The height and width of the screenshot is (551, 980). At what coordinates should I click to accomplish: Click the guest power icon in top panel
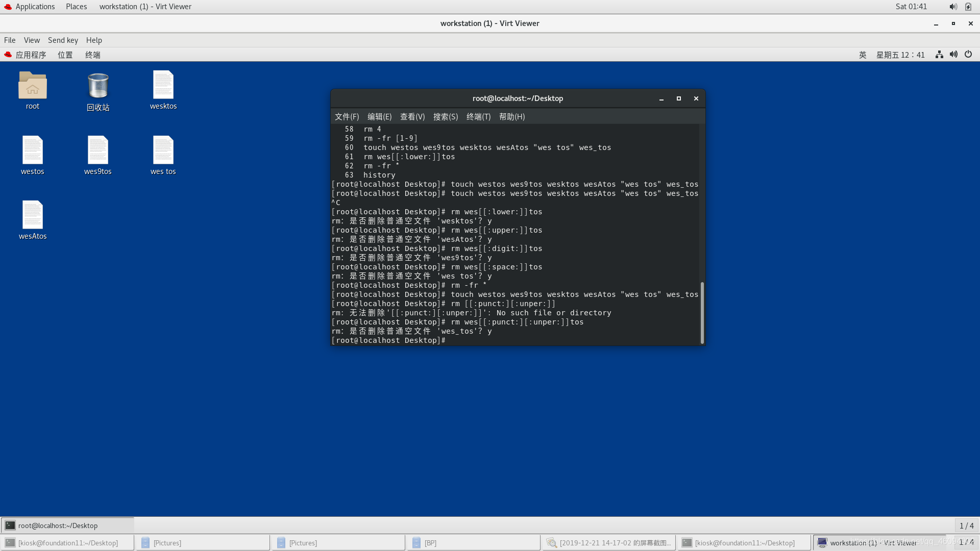coord(968,55)
